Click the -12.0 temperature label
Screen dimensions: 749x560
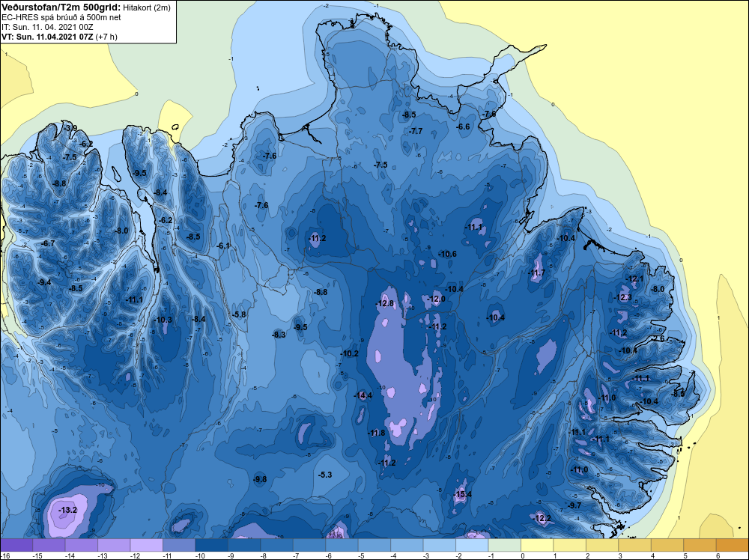(436, 299)
